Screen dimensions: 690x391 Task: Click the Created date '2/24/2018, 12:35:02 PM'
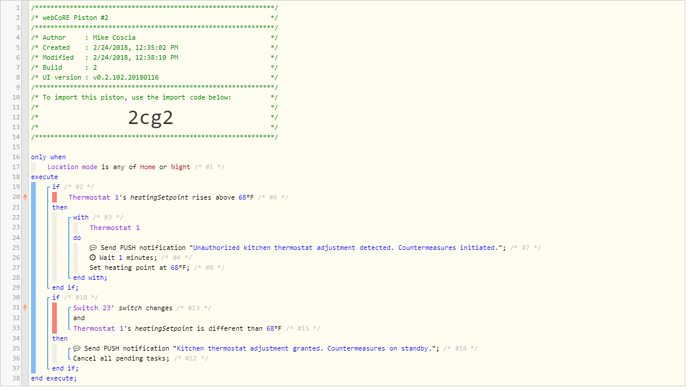[x=135, y=48]
